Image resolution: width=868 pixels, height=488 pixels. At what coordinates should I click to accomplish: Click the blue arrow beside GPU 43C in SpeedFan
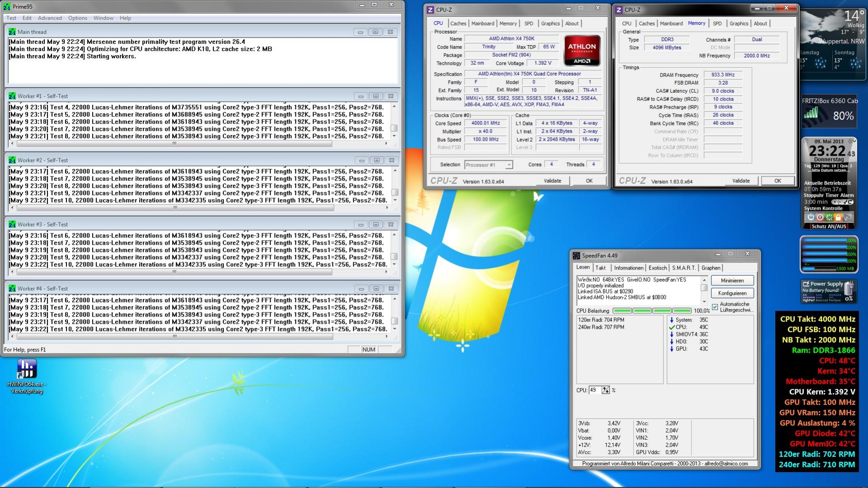pyautogui.click(x=672, y=349)
